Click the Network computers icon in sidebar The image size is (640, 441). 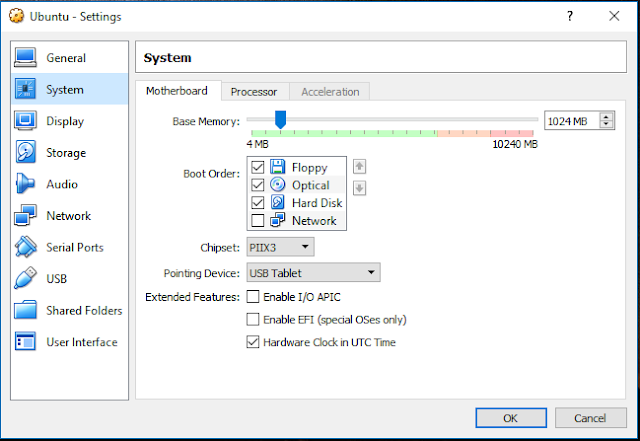(25, 215)
